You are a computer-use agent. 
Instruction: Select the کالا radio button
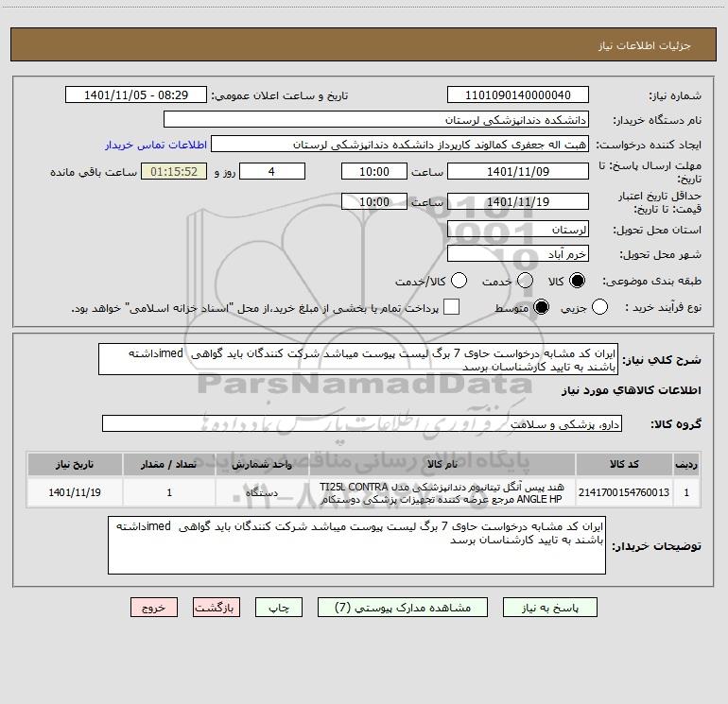point(577,281)
